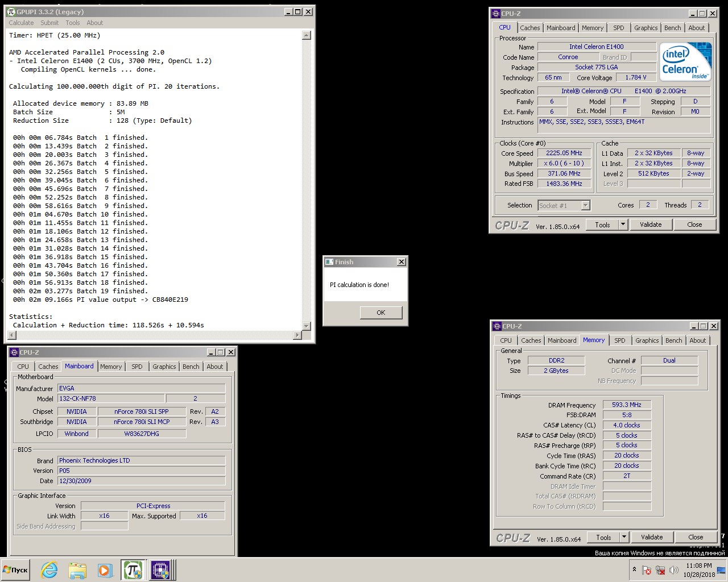728x582 pixels.
Task: Click Close in Memory CPU-Z window
Action: point(696,537)
